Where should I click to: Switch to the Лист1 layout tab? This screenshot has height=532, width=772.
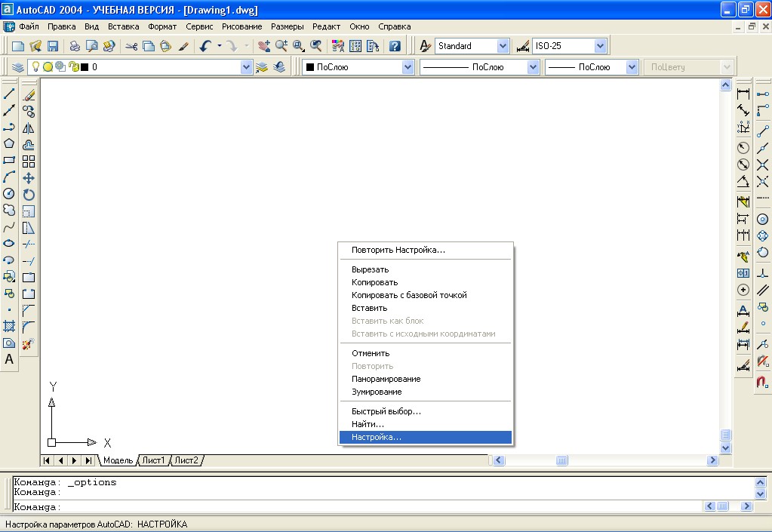click(x=153, y=460)
